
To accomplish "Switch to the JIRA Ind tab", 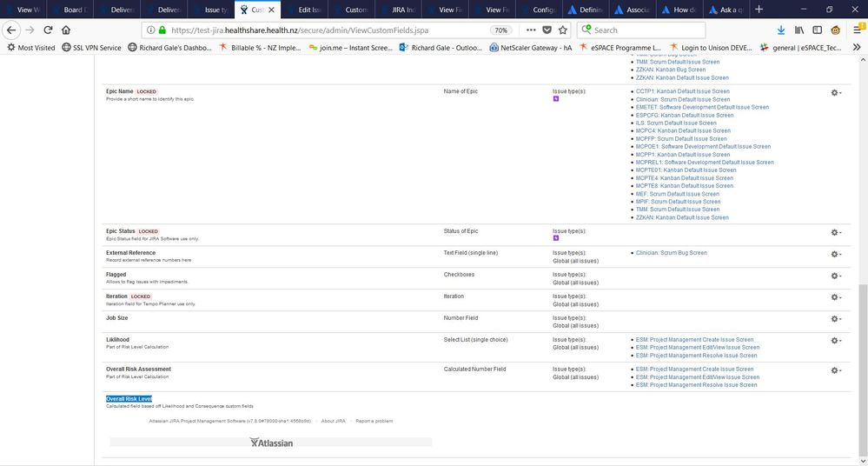I will point(399,10).
